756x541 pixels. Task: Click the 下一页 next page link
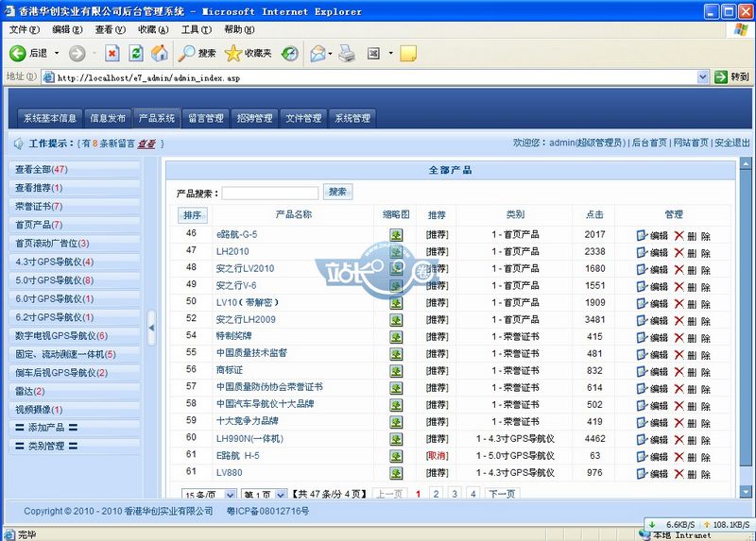point(502,494)
